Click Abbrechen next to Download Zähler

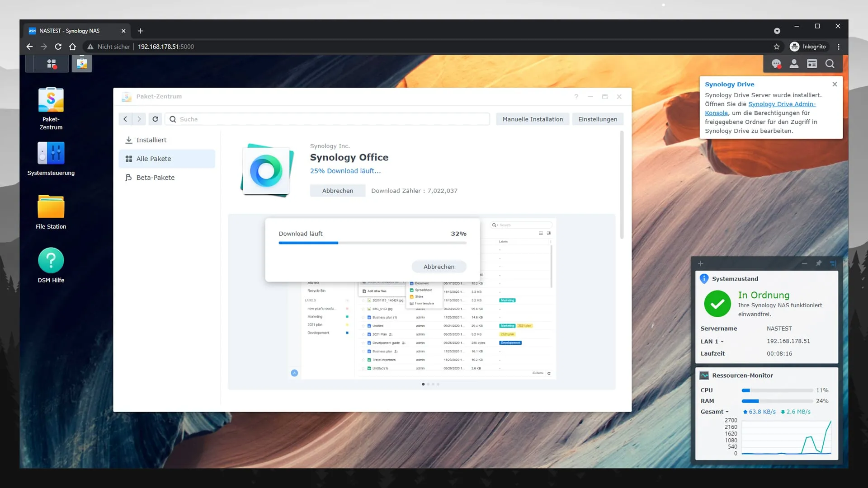(x=338, y=191)
